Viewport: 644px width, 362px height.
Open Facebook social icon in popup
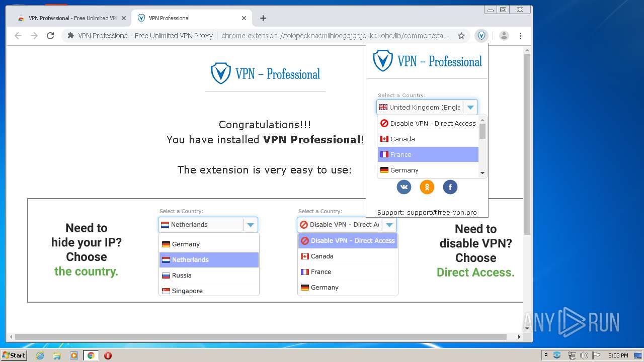(450, 187)
